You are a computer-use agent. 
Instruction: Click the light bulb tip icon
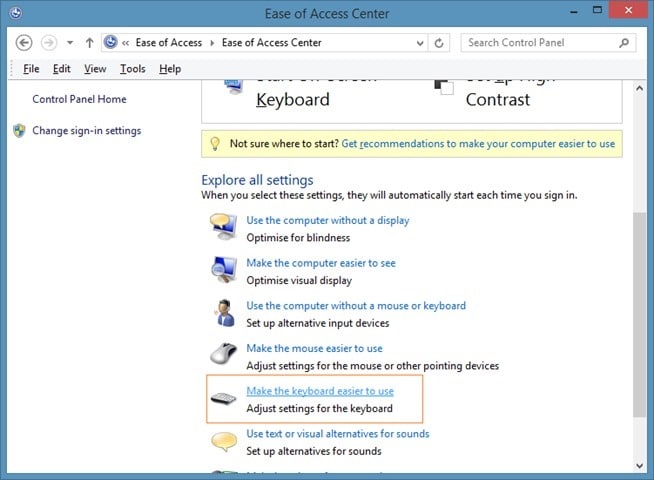[215, 144]
